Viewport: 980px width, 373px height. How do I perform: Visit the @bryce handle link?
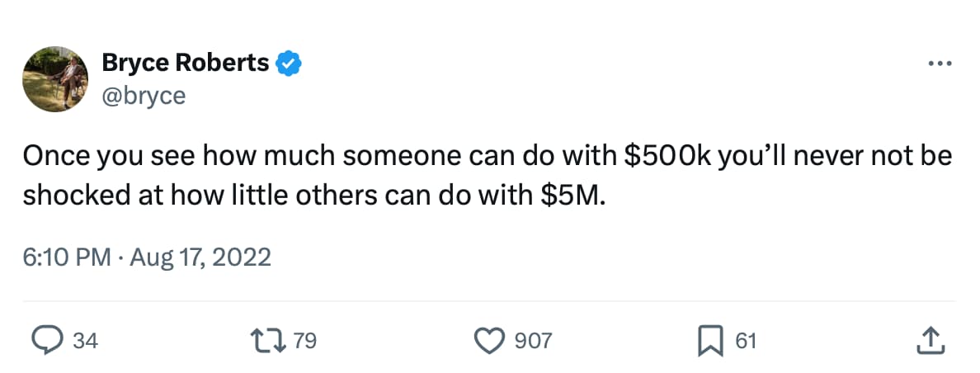144,96
